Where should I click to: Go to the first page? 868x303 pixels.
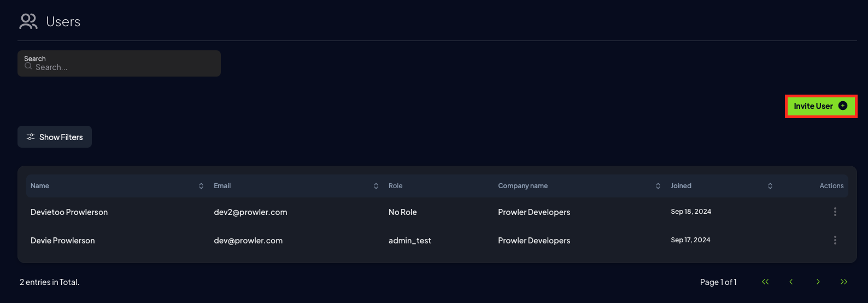click(x=765, y=282)
